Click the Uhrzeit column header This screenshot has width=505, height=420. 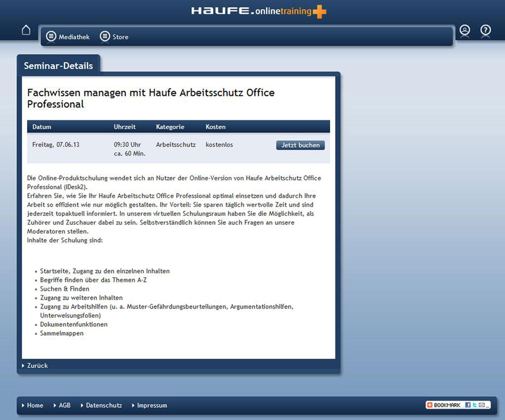click(125, 127)
